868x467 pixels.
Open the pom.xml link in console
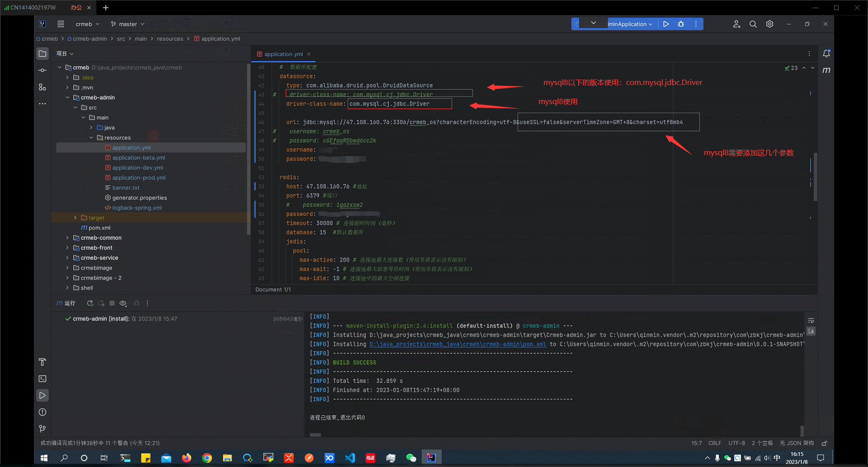pyautogui.click(x=458, y=344)
